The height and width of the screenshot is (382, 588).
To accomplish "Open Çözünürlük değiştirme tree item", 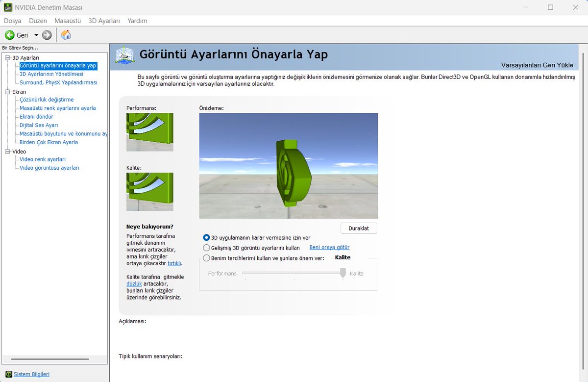I will 47,100.
